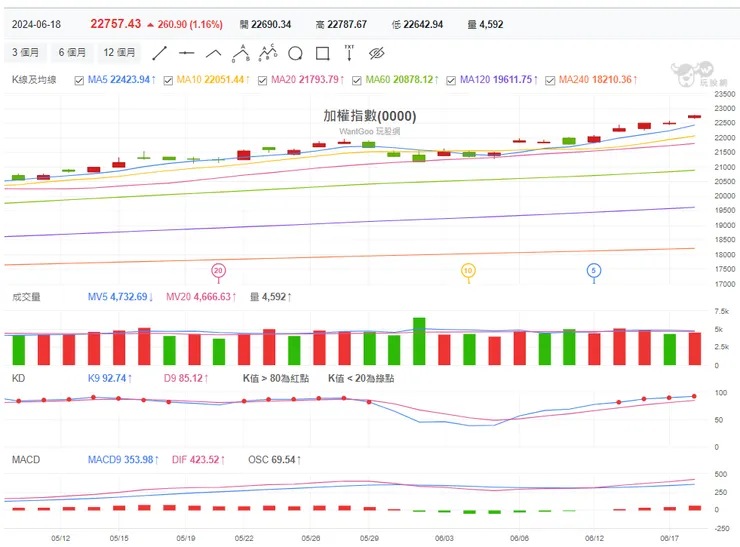Click the MACD9 353.98 value
The height and width of the screenshot is (547, 740).
click(x=123, y=460)
